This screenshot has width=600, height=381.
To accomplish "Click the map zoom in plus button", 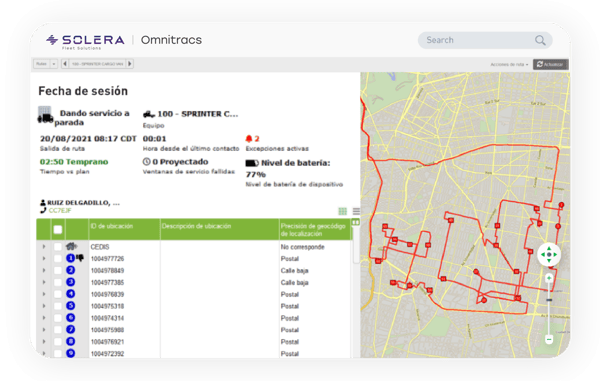I will click(x=549, y=278).
